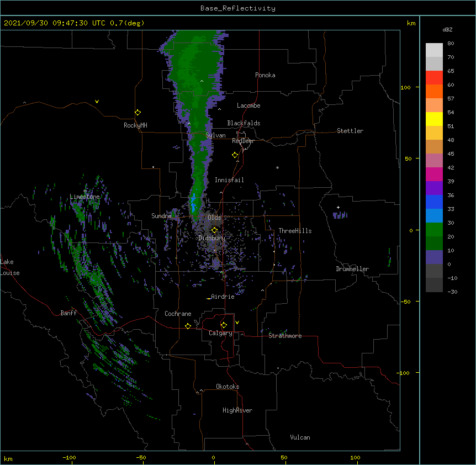This screenshot has width=476, height=465.
Task: Click the ThreeHills city label
Action: 295,231
